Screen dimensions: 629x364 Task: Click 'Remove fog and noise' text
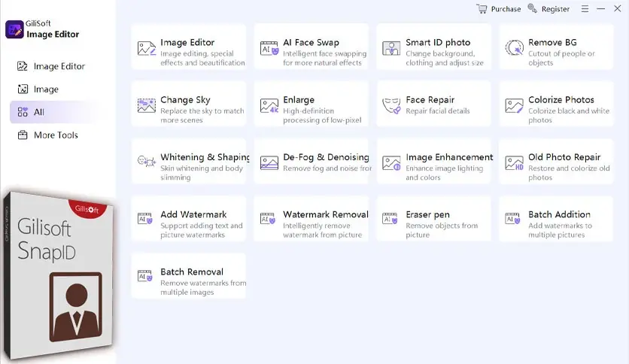pos(319,168)
